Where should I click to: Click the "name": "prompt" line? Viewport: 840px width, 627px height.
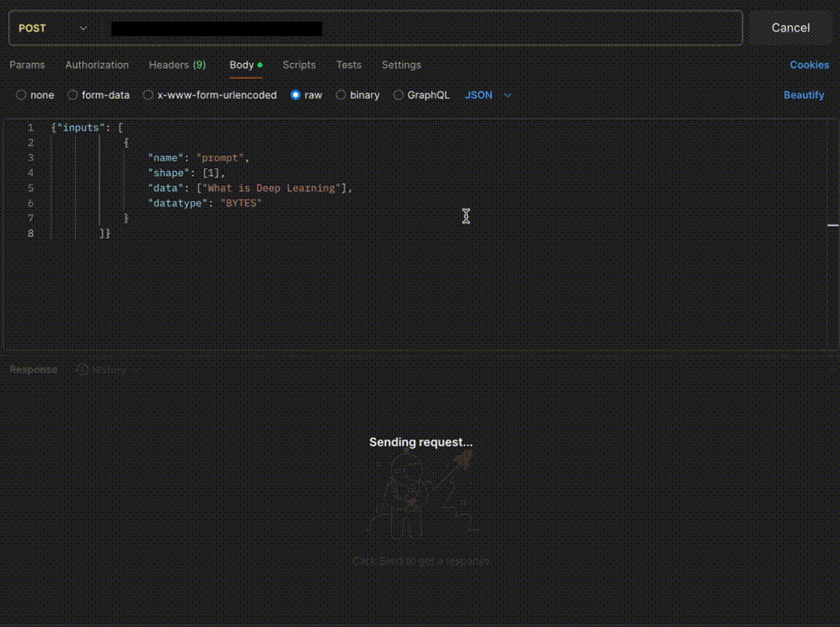(199, 158)
